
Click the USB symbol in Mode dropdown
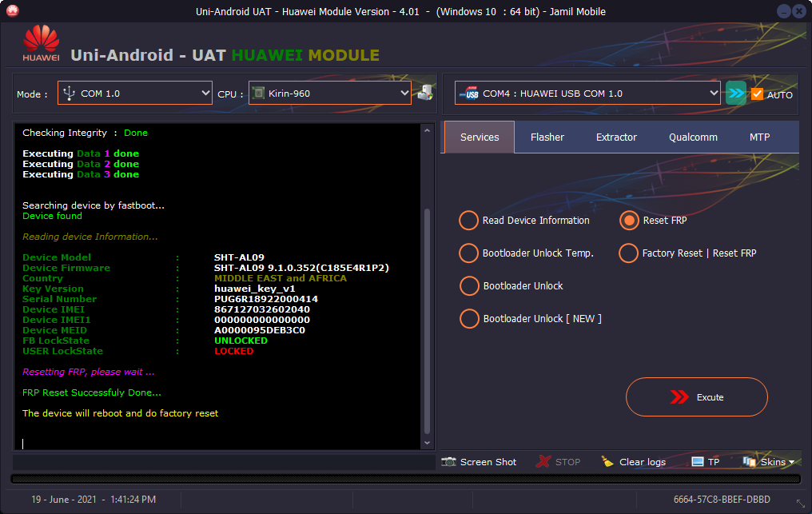click(x=69, y=94)
